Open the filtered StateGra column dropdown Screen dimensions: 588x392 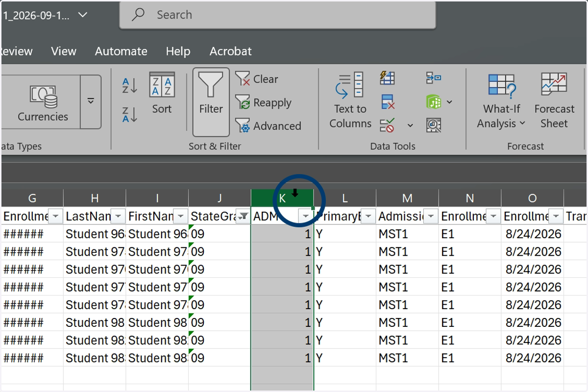tap(243, 216)
